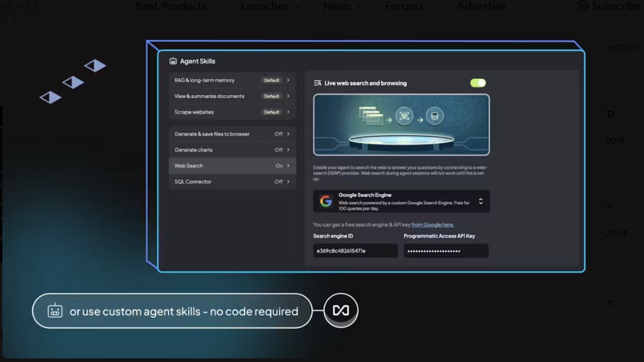Expand the SQL Connector chevron
Screen dimensions: 644x362
coord(288,182)
